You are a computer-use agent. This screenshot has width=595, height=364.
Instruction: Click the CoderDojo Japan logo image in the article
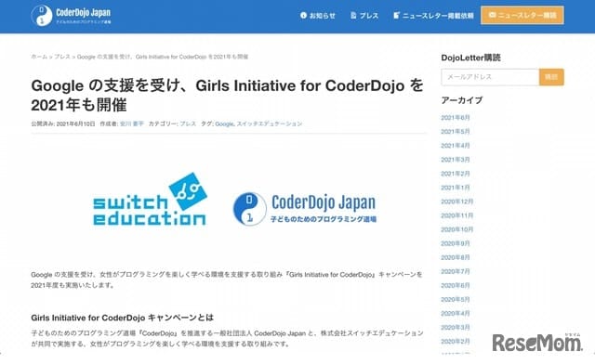point(305,209)
